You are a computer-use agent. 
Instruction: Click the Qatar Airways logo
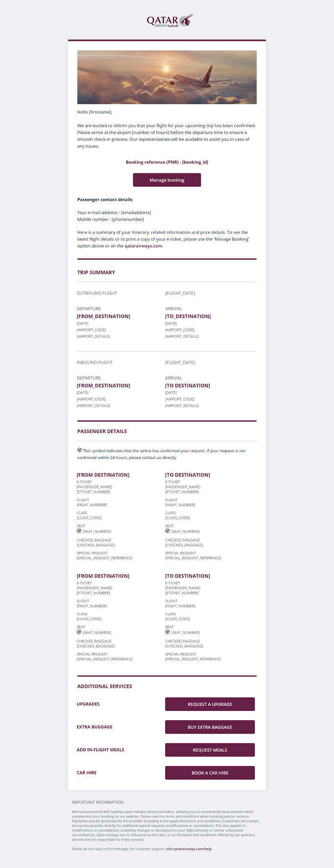click(x=169, y=21)
